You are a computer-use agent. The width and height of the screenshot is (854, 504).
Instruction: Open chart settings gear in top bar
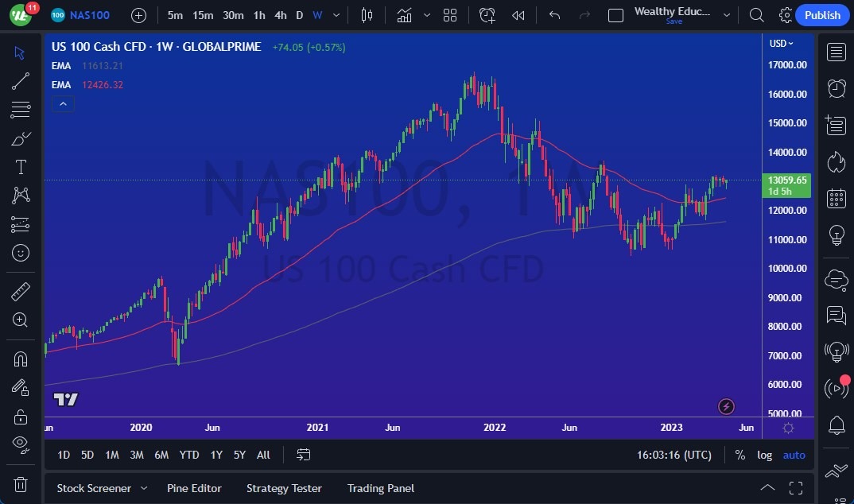coord(786,15)
